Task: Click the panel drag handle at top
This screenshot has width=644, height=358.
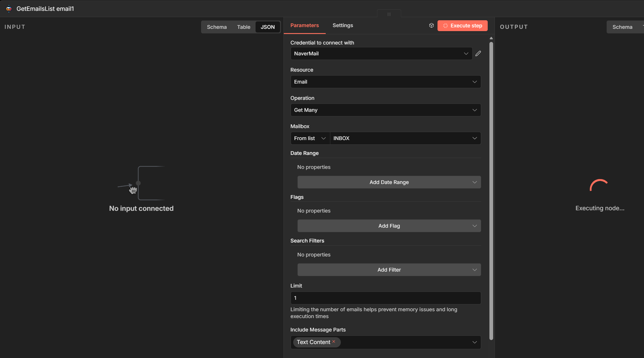Action: 389,14
